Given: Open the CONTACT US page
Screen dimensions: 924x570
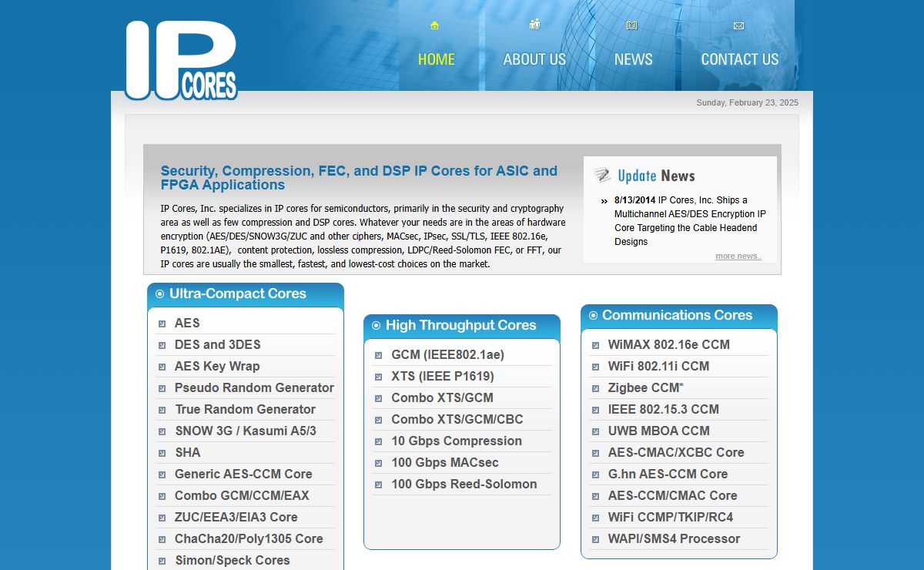Looking at the screenshot, I should (740, 59).
